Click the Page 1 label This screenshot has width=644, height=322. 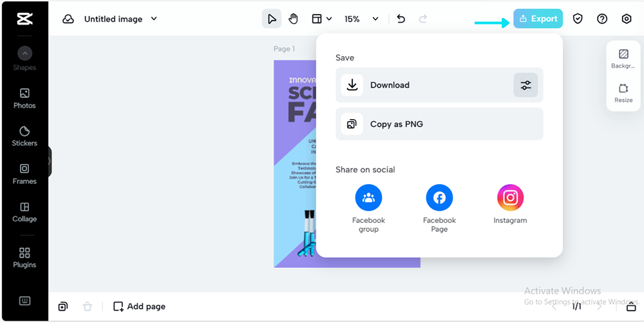[284, 49]
